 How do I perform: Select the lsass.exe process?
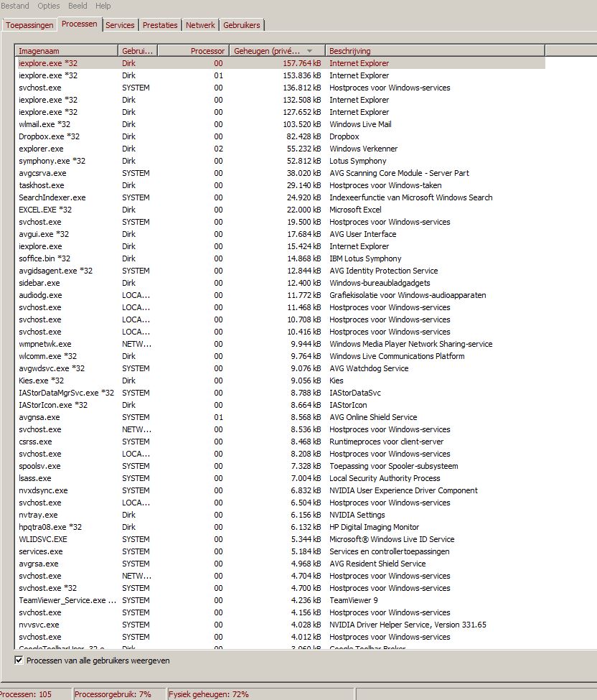coord(281,478)
